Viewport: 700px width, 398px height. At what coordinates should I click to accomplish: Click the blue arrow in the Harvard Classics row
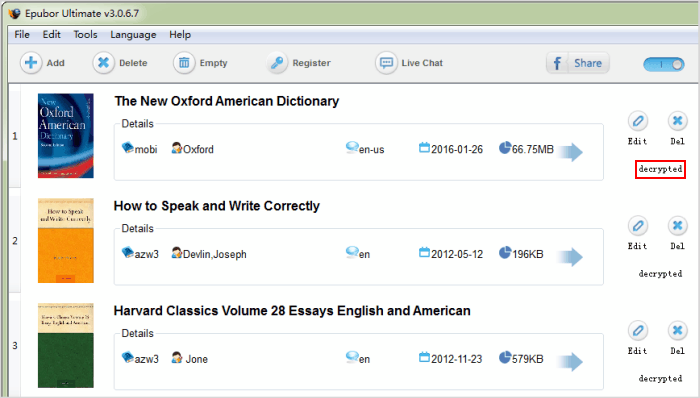571,362
